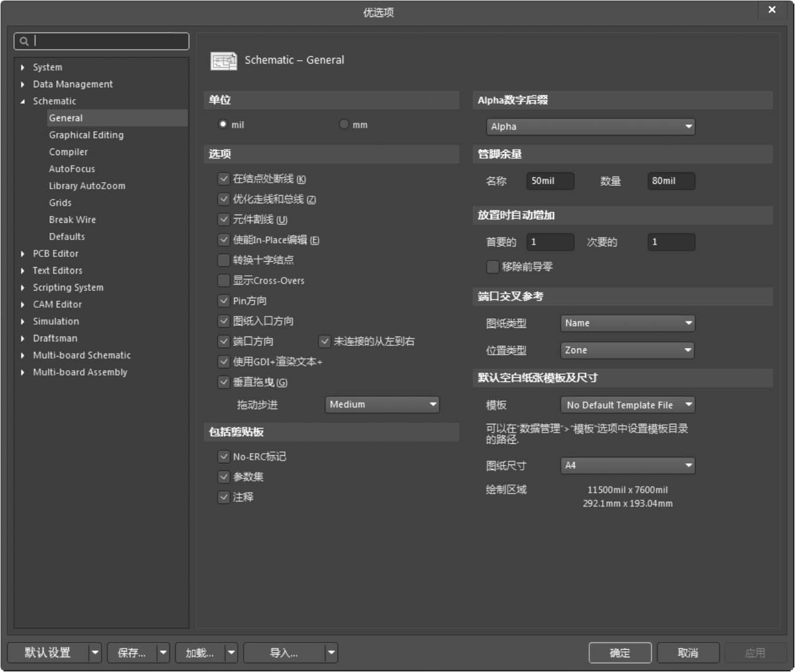The image size is (795, 672).
Task: Click the 确定 button
Action: (x=620, y=653)
